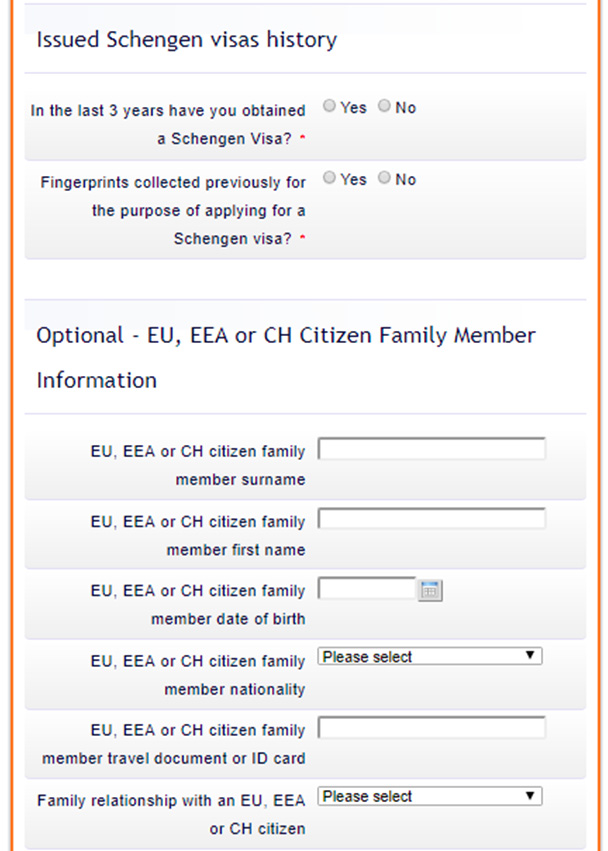Open the date of birth calendar picker

click(430, 590)
